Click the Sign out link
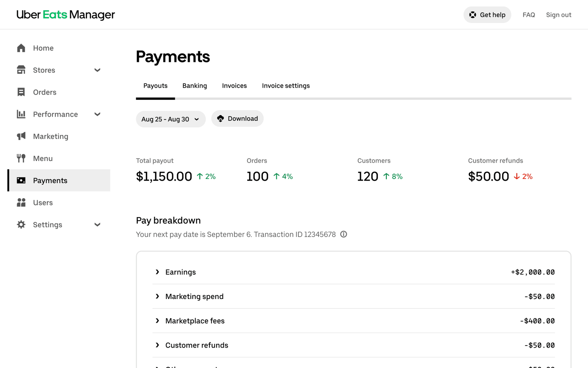This screenshot has height=368, width=588. click(558, 15)
